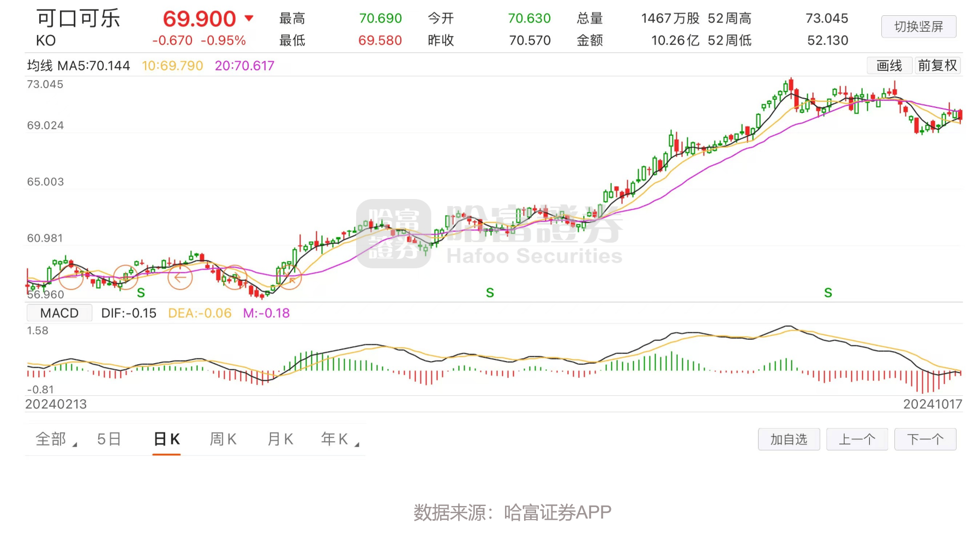The height and width of the screenshot is (554, 980).
Task: Click the current price 69.900
Action: 199,19
